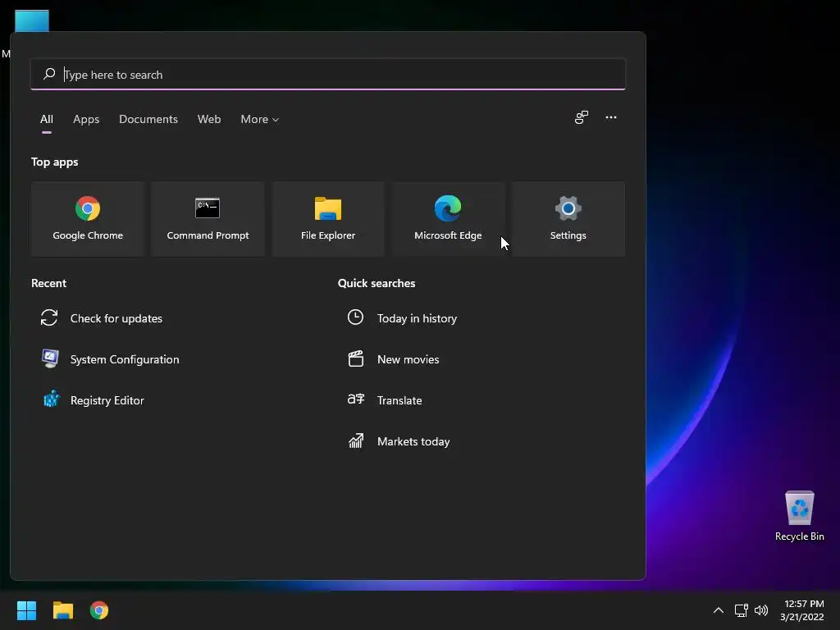The width and height of the screenshot is (840, 630).
Task: Click the Registry Editor icon
Action: [51, 399]
